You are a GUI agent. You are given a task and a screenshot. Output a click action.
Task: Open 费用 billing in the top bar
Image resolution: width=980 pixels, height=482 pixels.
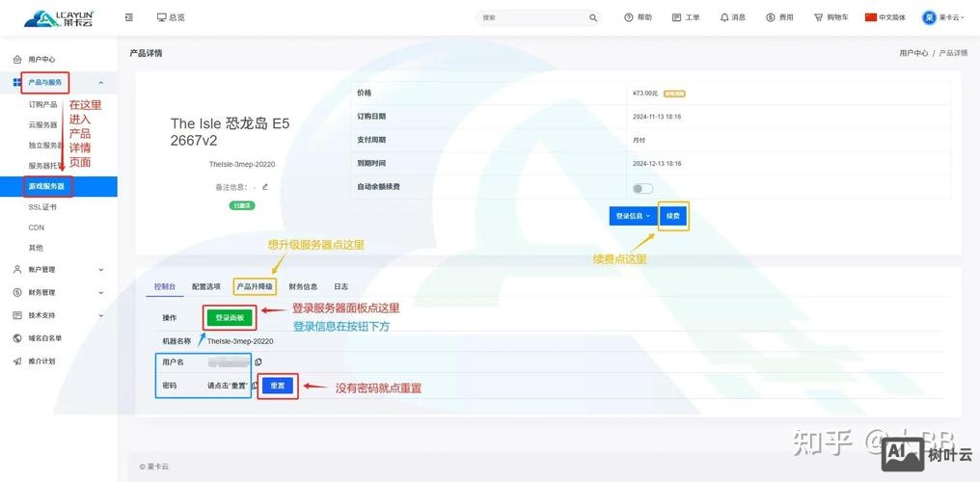(779, 17)
